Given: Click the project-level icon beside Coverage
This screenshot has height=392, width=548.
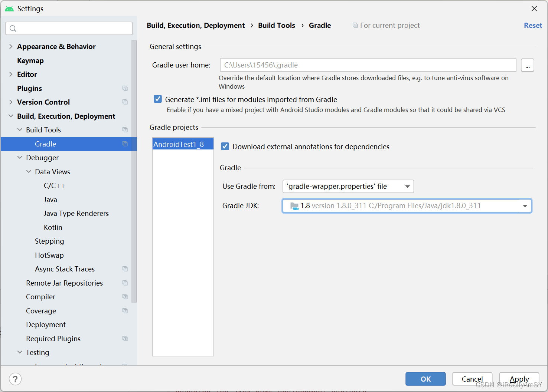Looking at the screenshot, I should coord(125,311).
